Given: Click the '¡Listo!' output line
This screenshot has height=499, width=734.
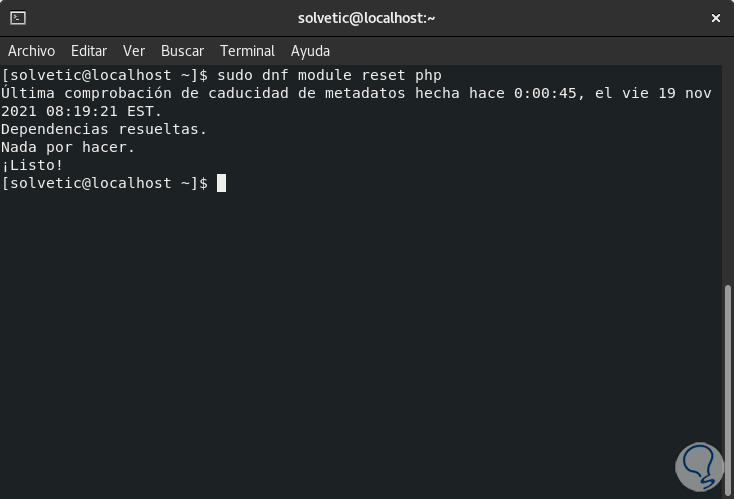Looking at the screenshot, I should 32,165.
